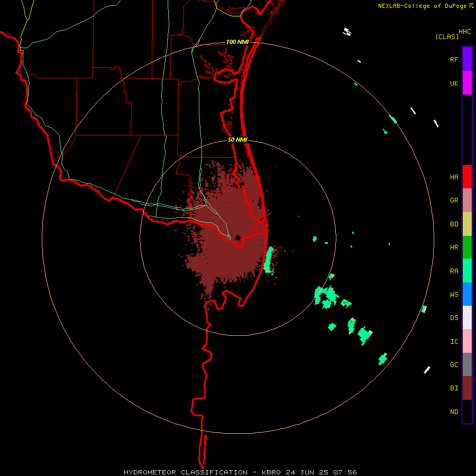Viewport: 476px width, 476px height.
Task: Select the GC gray legend swatch
Action: 467,364
